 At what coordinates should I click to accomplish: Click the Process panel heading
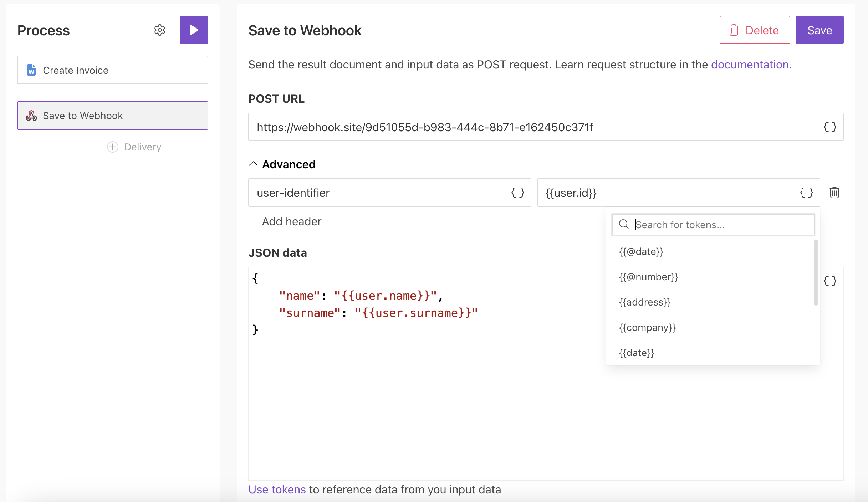coord(44,30)
